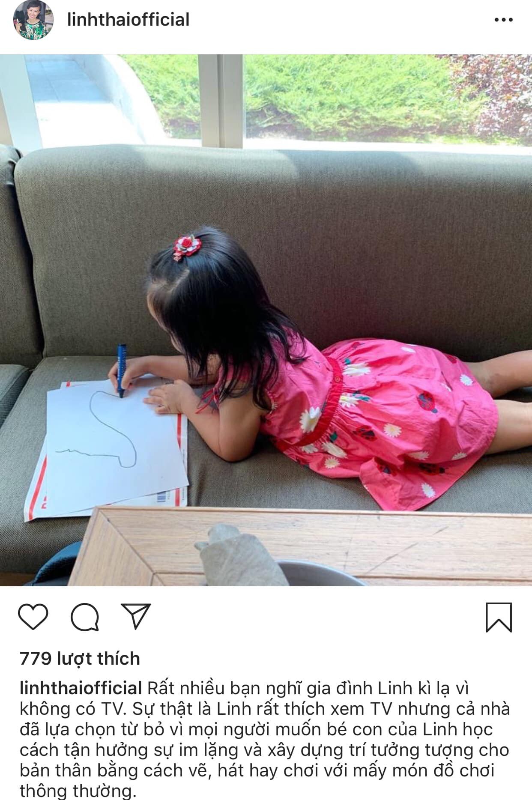Tap the photo of girl drawing
Viewport: 532px width, 800px height.
click(266, 320)
